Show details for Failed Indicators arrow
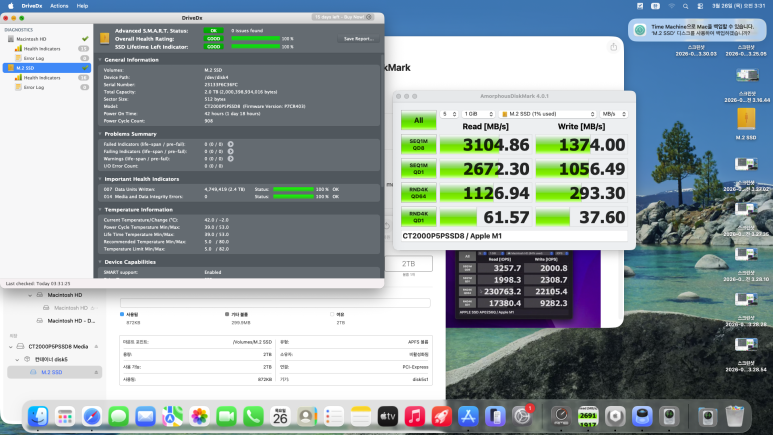773x435 pixels. click(230, 144)
